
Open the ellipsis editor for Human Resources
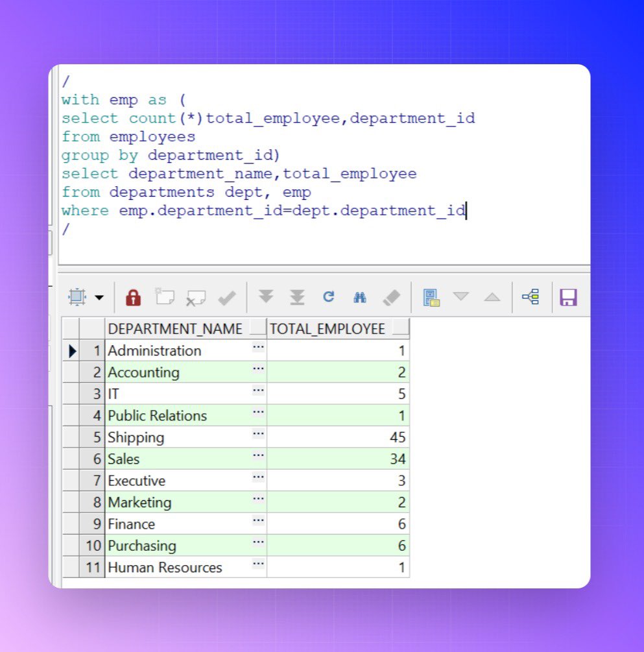tap(258, 564)
